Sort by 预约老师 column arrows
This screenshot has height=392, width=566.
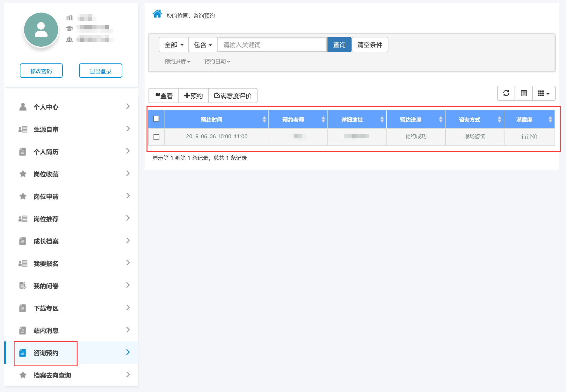point(323,120)
